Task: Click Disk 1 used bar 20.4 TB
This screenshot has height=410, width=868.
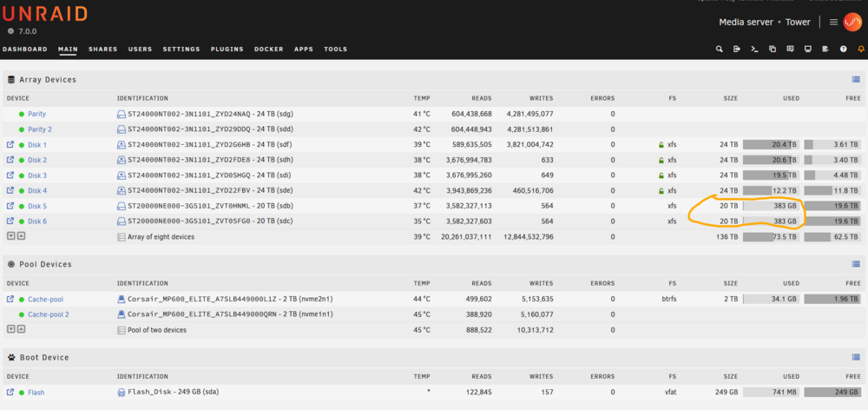Action: [771, 144]
